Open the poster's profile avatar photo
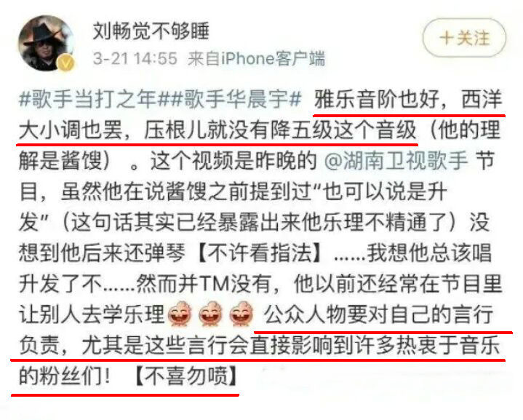This screenshot has height=420, width=523. point(46,43)
